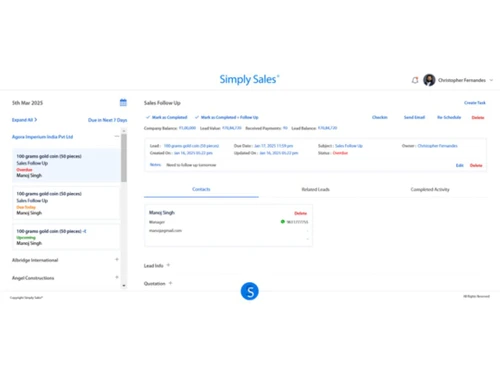The image size is (500, 375).
Task: Open the calendar date picker icon
Action: (x=123, y=102)
